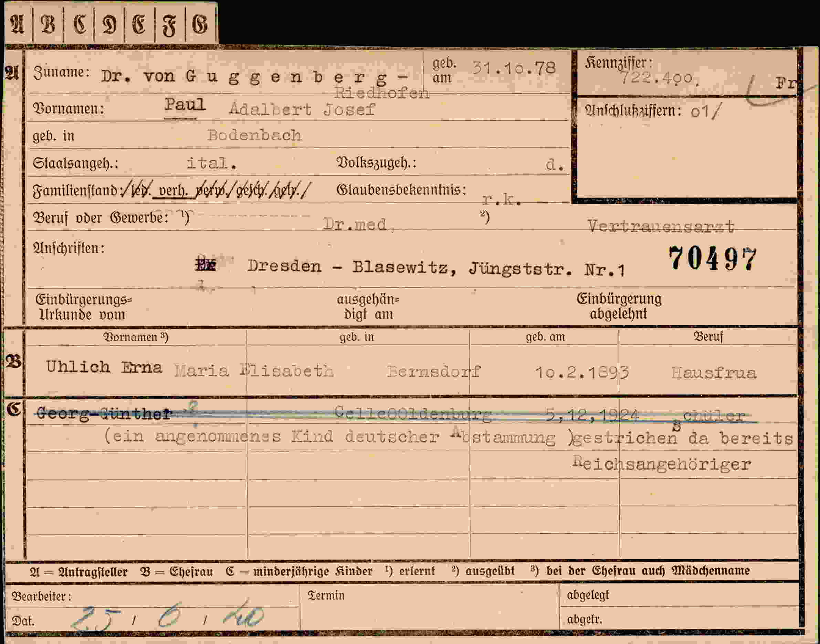Click Volkszugeh. value 'd.'
Viewport: 820px width, 644px height.
(x=555, y=164)
